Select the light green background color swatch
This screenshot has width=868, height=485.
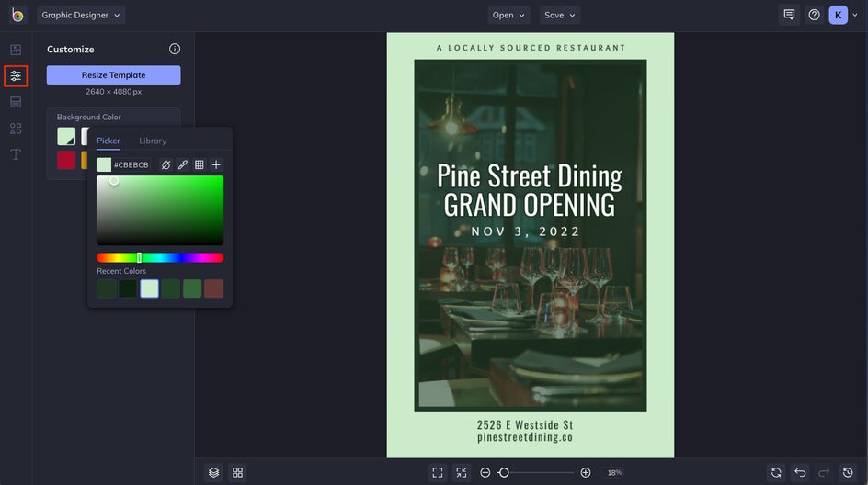(66, 136)
